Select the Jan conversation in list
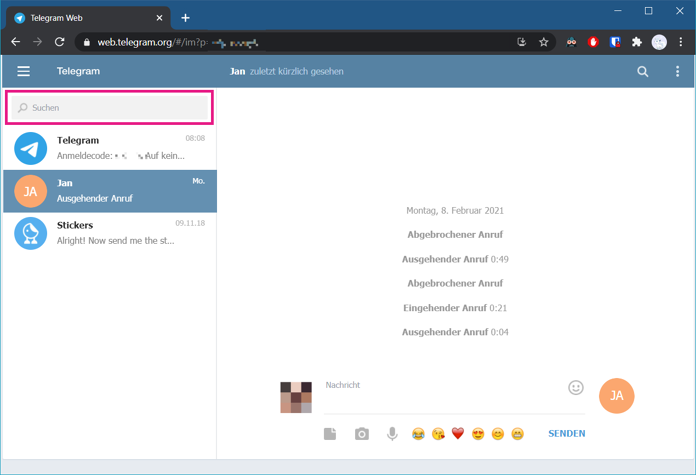The height and width of the screenshot is (475, 696). [x=110, y=191]
